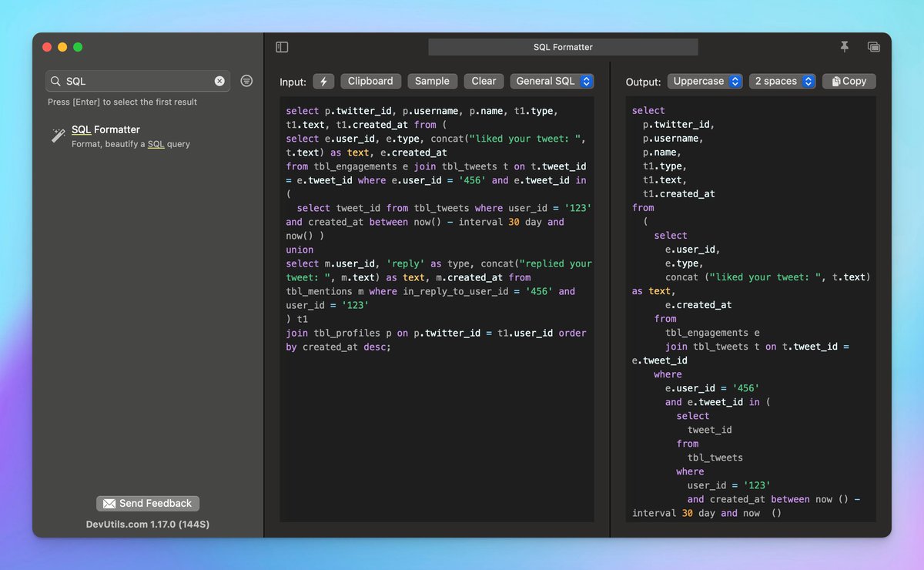Viewport: 924px width, 570px height.
Task: Click the ') t1' line in input
Action: (x=296, y=319)
